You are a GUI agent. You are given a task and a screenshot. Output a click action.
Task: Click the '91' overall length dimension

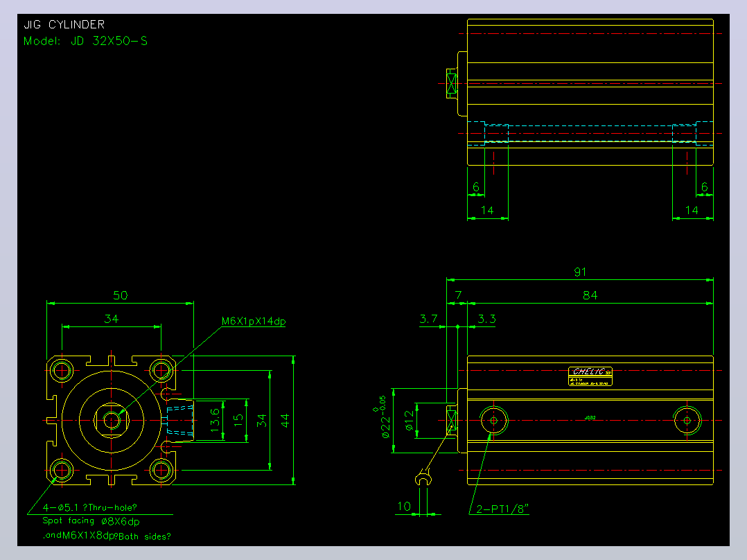[580, 272]
